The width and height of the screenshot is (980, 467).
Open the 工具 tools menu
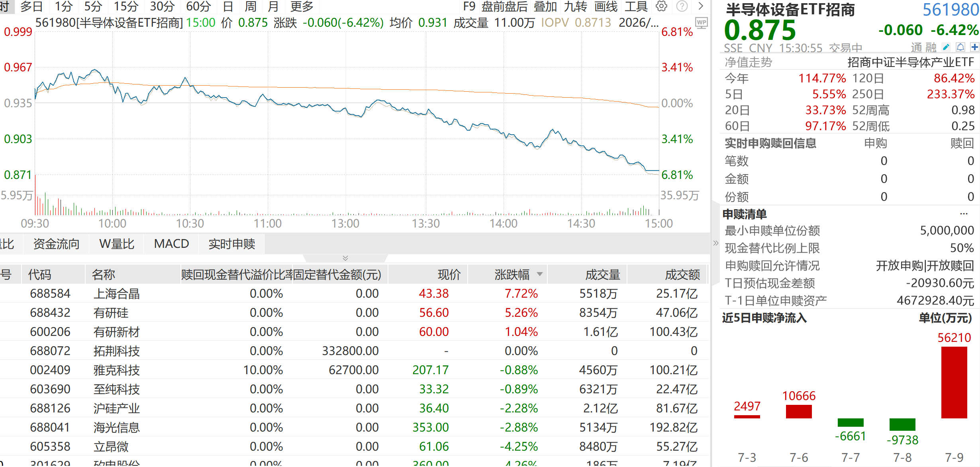coord(636,6)
